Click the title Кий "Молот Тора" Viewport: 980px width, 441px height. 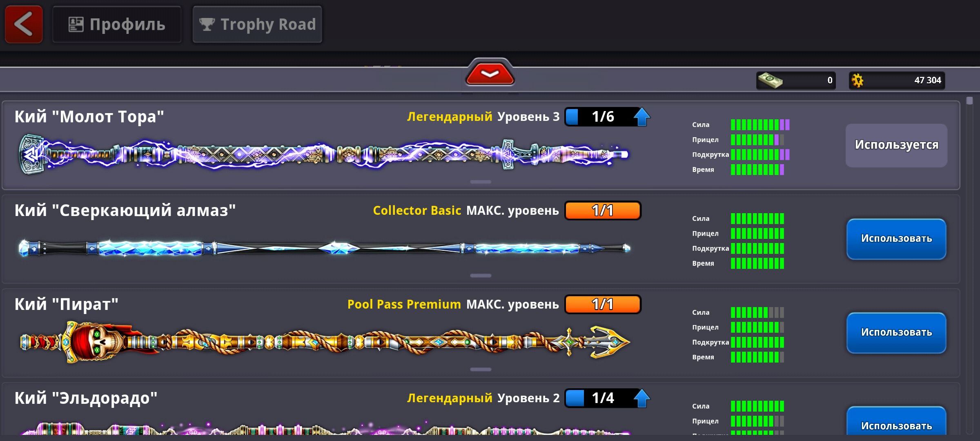(x=89, y=117)
